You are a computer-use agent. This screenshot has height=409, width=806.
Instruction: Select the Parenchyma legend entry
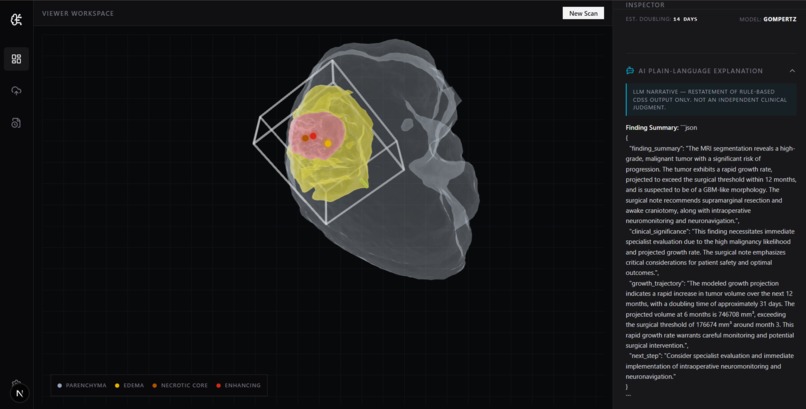[x=82, y=385]
